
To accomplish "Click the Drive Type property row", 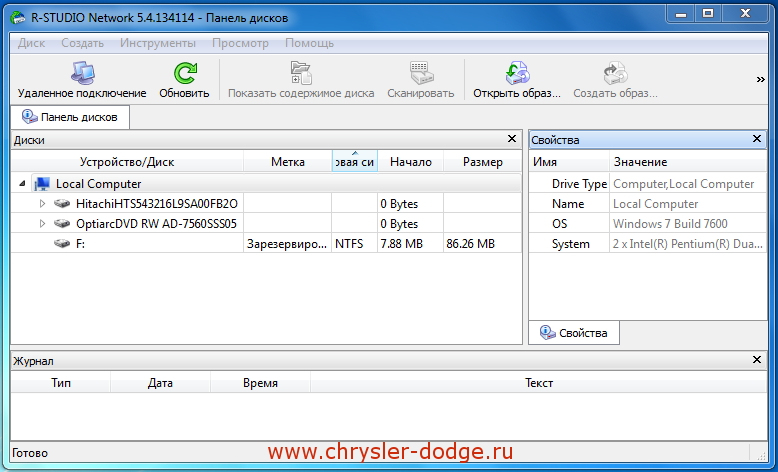I will coord(648,184).
